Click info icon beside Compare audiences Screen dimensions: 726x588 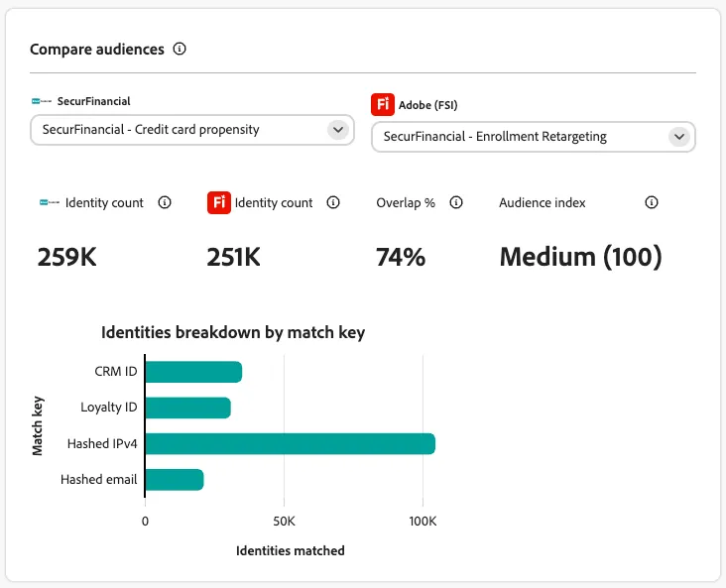pos(180,49)
